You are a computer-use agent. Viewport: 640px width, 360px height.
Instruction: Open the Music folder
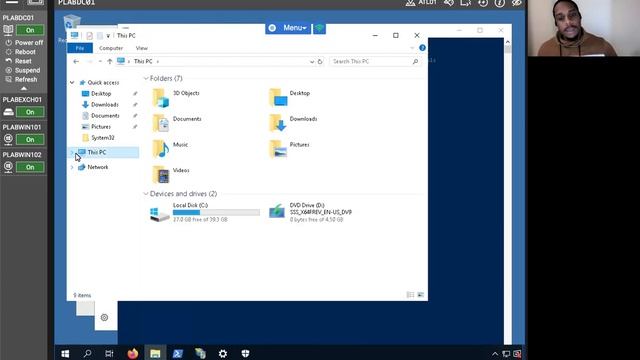pyautogui.click(x=170, y=149)
